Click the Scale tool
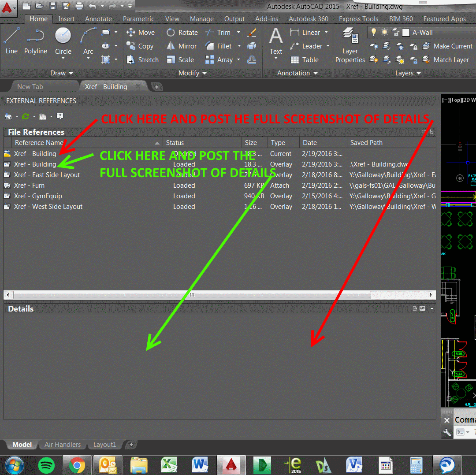Screen dimensions: 476x475 [x=180, y=59]
